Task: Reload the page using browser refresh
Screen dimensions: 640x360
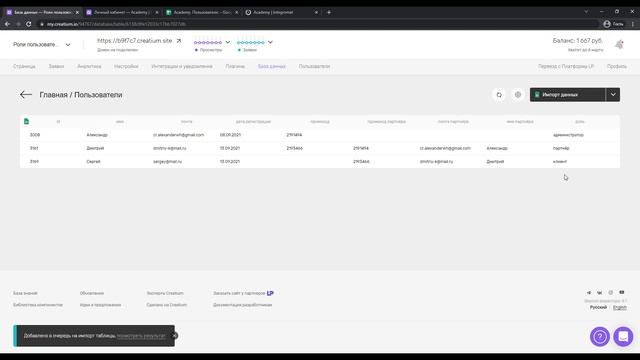Action: tap(29, 24)
